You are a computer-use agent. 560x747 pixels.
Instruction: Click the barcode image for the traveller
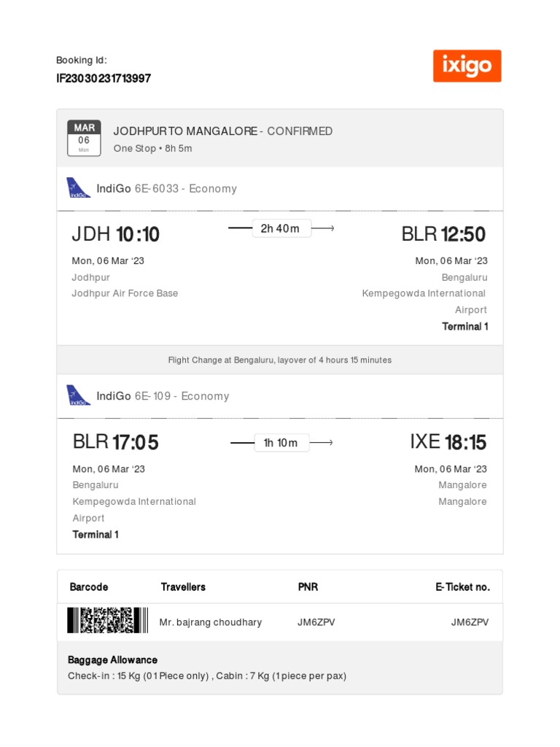click(108, 621)
